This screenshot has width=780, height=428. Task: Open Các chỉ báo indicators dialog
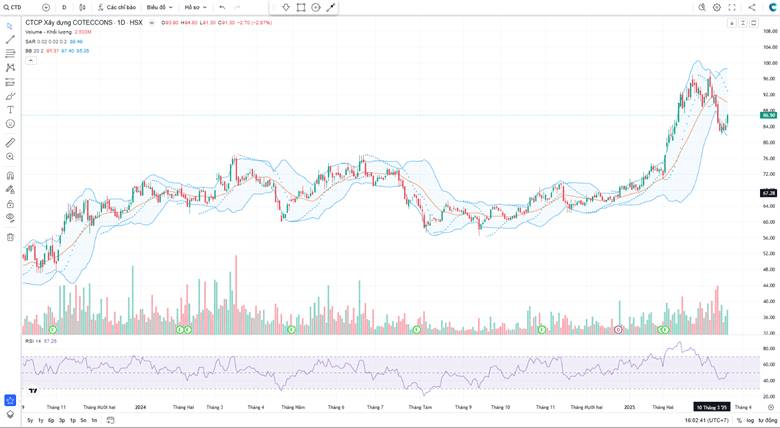117,7
